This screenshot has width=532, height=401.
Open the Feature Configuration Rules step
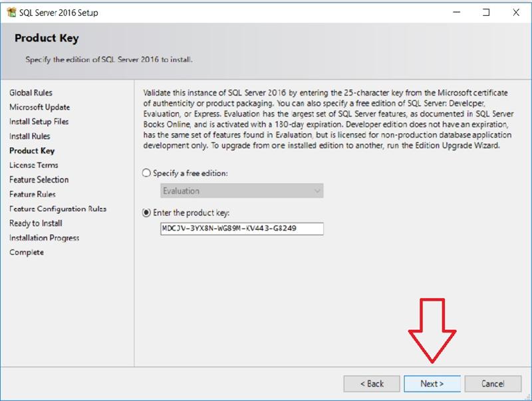click(57, 209)
